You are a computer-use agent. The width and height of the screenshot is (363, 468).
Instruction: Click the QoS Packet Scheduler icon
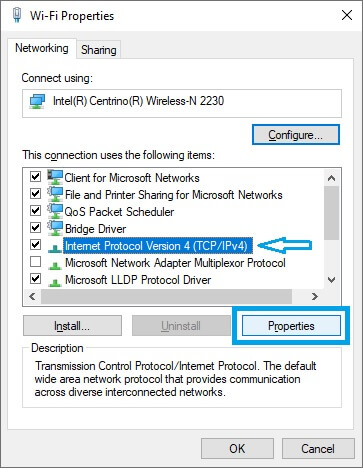pyautogui.click(x=55, y=211)
